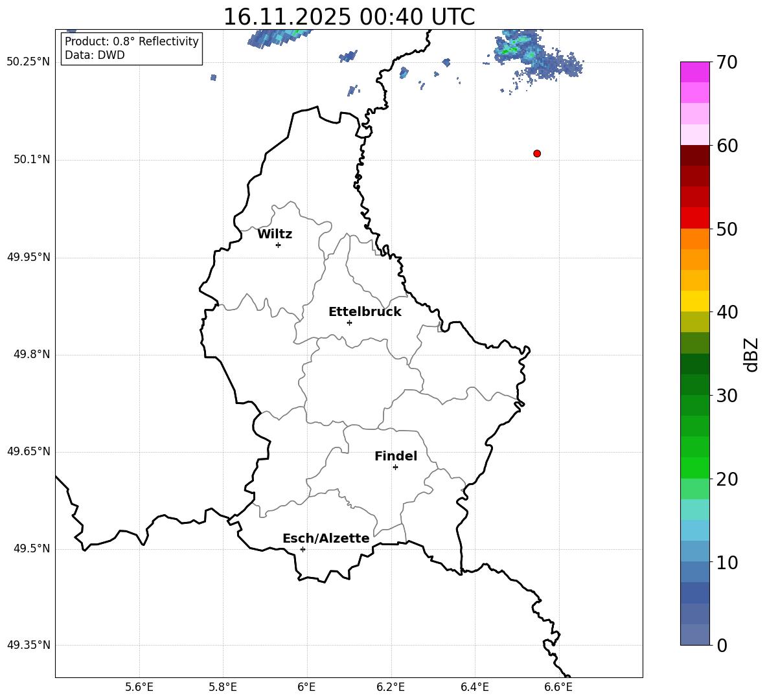This screenshot has width=767, height=700.
Task: Select the Esch/Alzette city label
Action: pyautogui.click(x=326, y=538)
